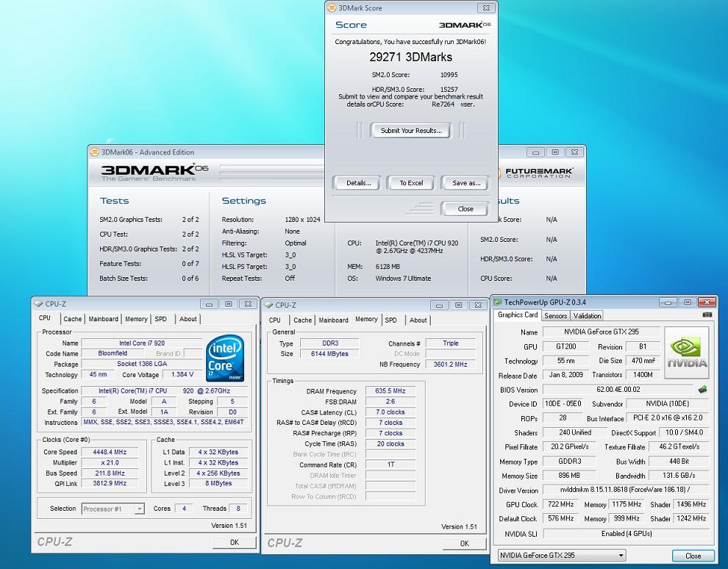The width and height of the screenshot is (728, 569).
Task: Click the 3DMark Score title bar icon
Action: pos(332,8)
